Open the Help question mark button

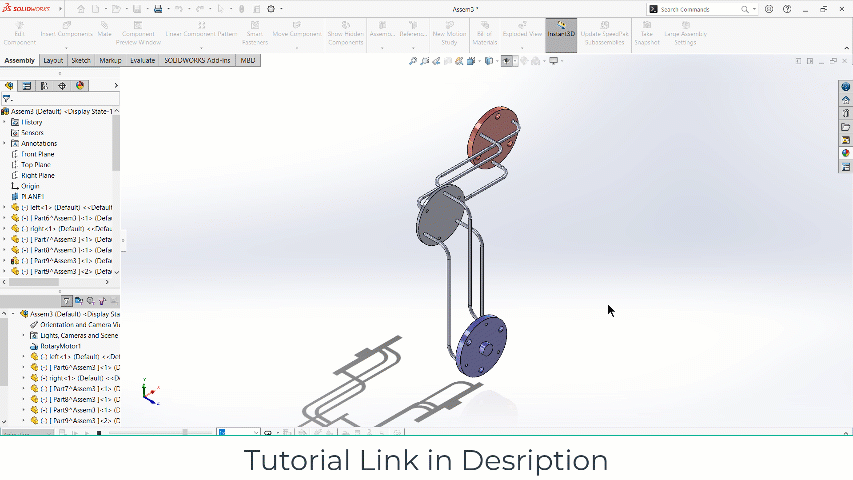(787, 9)
